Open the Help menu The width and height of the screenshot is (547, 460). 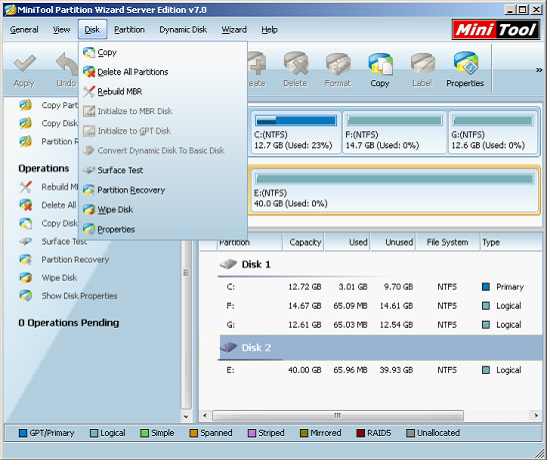pyautogui.click(x=269, y=30)
